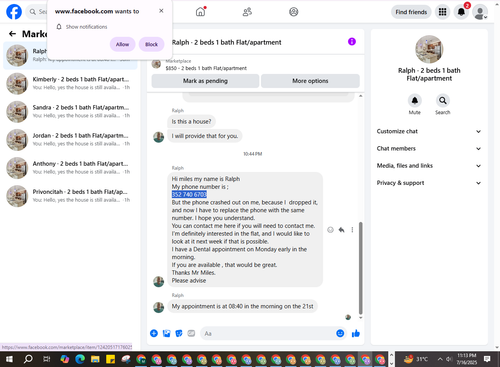Screen dimensions: 500x367
Task: Open the Facebook menu grid icon
Action: point(442,12)
